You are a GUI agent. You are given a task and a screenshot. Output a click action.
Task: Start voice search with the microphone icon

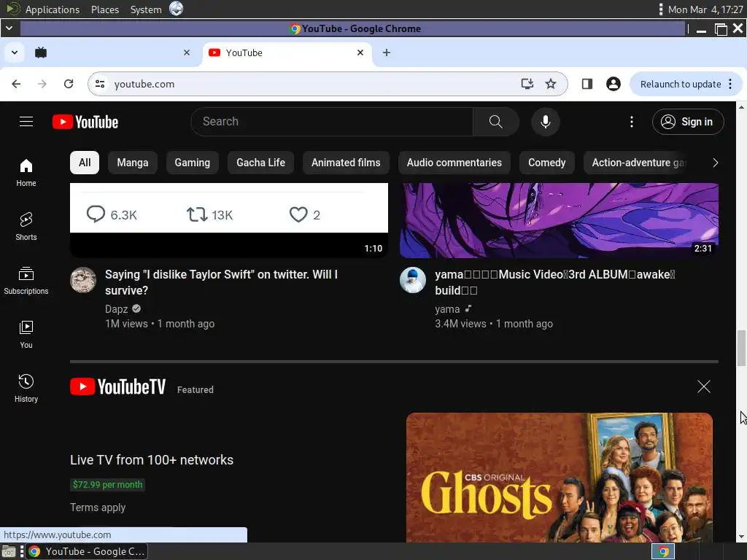546,122
